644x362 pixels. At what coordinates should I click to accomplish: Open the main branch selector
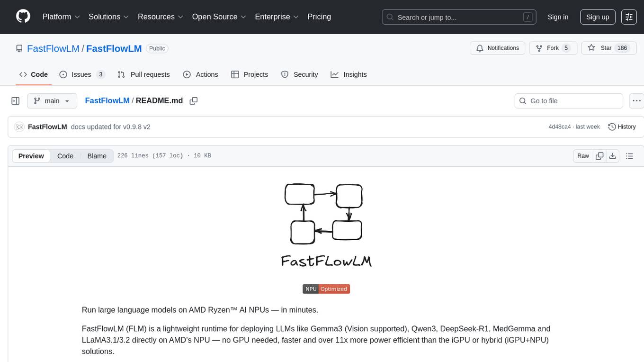[52, 101]
